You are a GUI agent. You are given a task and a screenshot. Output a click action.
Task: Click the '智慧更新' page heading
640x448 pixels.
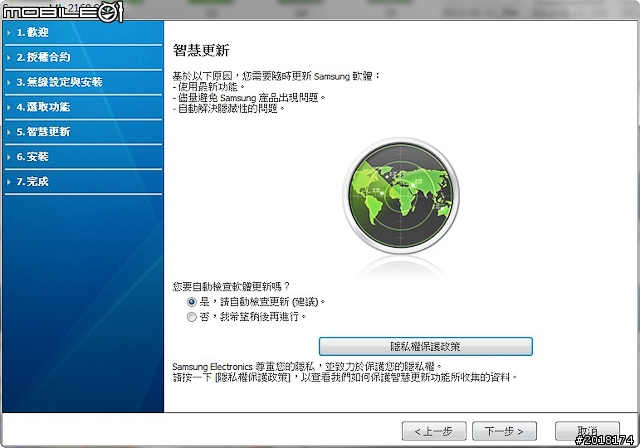pos(201,50)
